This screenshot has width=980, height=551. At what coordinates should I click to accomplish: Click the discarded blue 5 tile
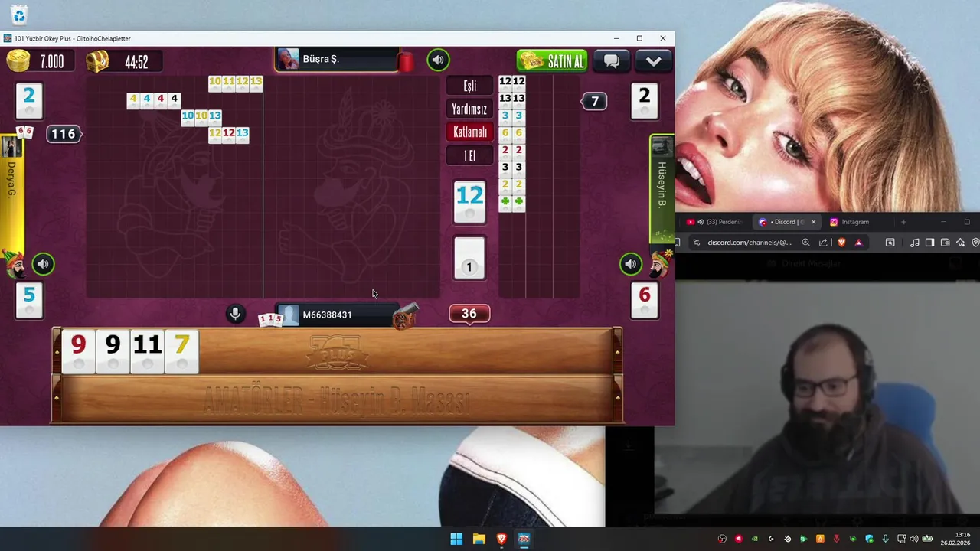pyautogui.click(x=29, y=301)
